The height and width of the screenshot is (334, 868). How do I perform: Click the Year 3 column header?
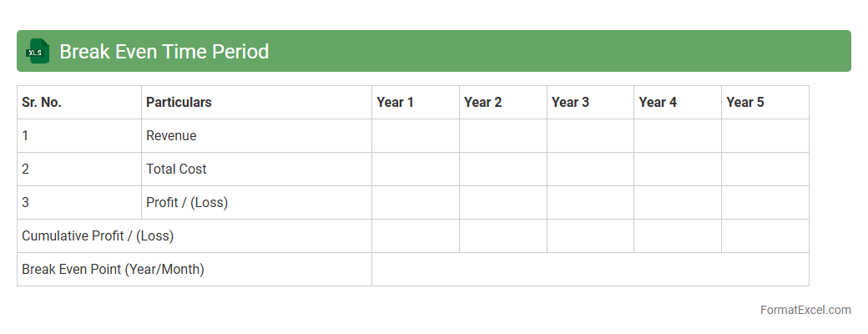tap(570, 103)
